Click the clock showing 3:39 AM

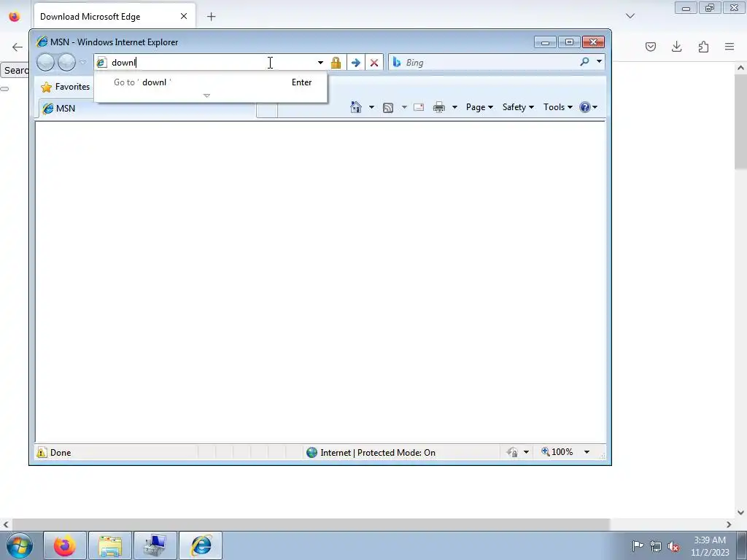(709, 540)
